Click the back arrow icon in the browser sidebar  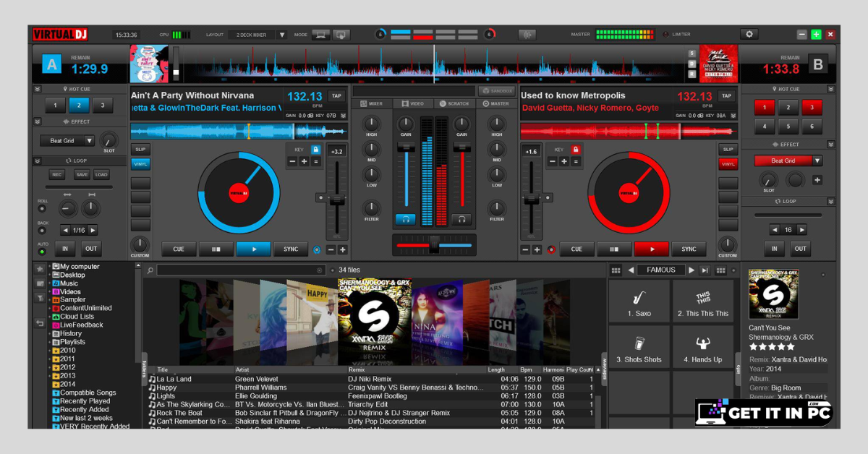[40, 323]
